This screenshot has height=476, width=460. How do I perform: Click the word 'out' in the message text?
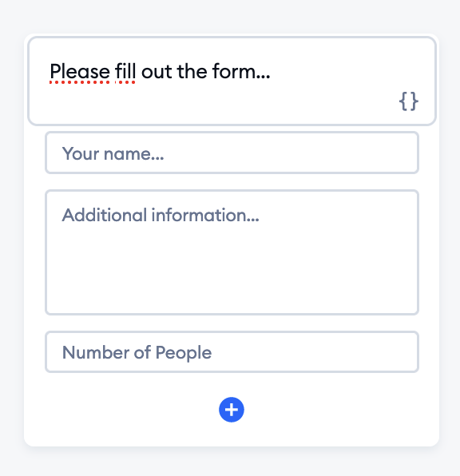point(157,72)
